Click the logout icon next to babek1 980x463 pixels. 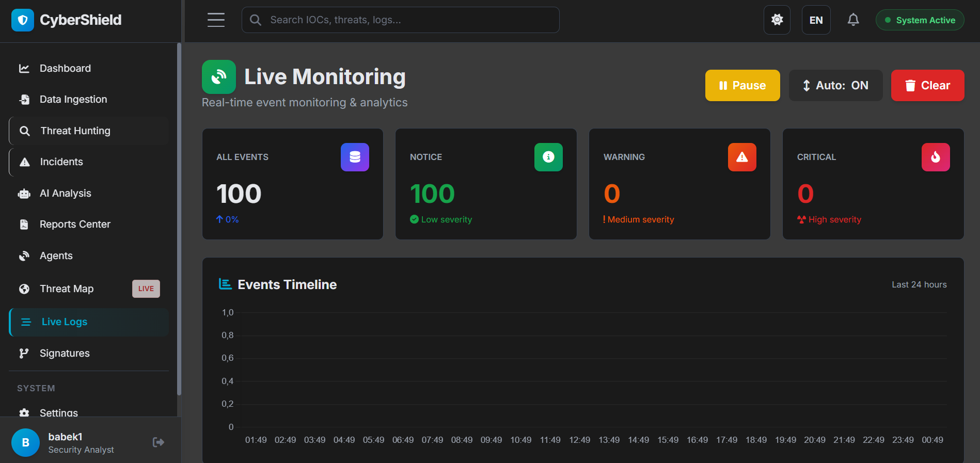pyautogui.click(x=159, y=442)
